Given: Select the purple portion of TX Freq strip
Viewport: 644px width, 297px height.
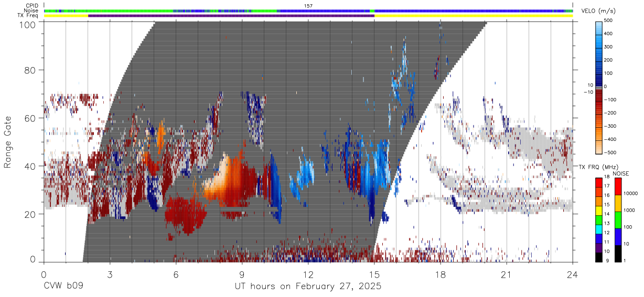Looking at the screenshot, I should click(x=231, y=16).
